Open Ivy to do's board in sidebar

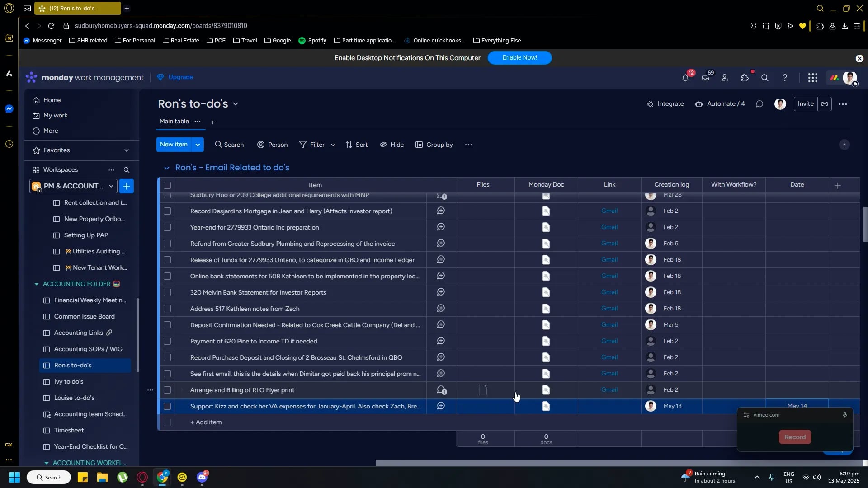tap(69, 381)
